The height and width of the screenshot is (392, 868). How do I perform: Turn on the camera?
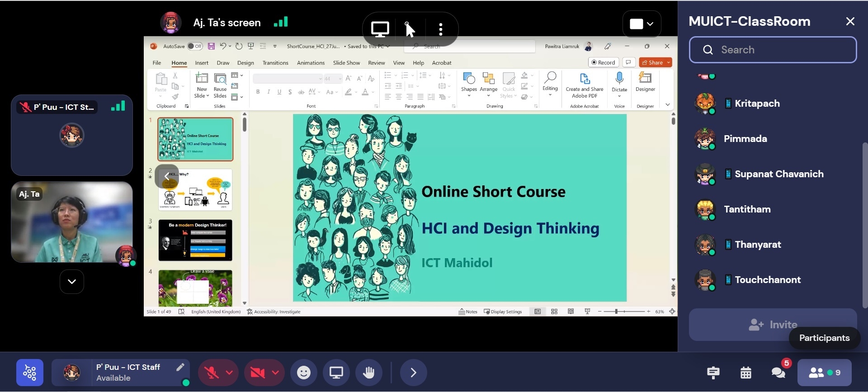pyautogui.click(x=257, y=373)
